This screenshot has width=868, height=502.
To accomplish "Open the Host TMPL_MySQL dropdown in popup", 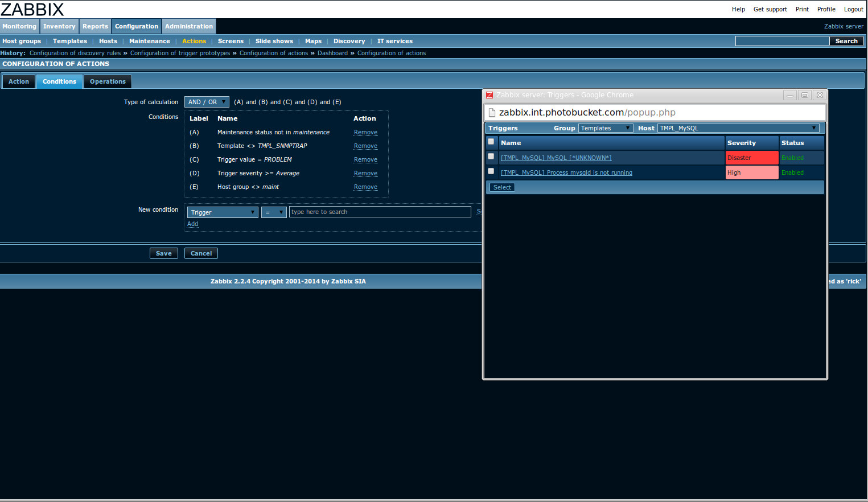I will click(x=738, y=128).
